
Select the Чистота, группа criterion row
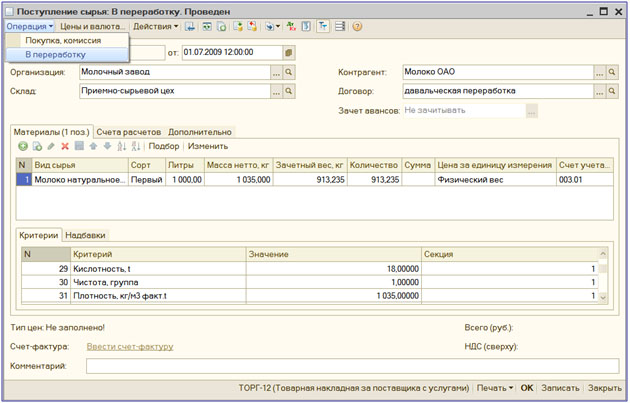coord(310,282)
